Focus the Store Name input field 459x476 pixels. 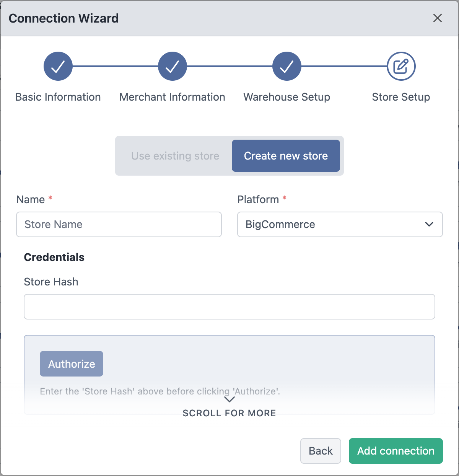tap(119, 224)
